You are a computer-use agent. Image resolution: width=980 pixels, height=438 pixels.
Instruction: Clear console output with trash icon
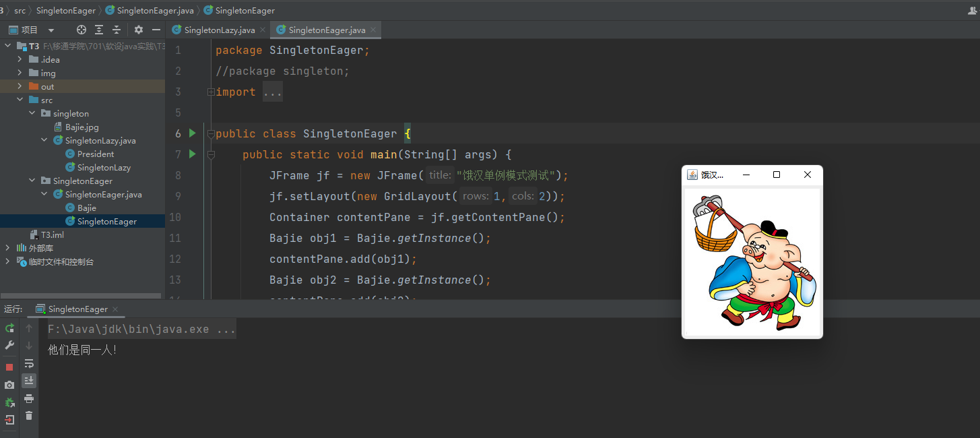(29, 416)
